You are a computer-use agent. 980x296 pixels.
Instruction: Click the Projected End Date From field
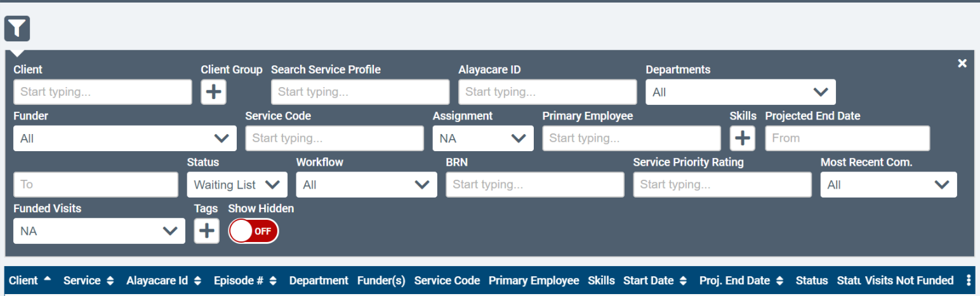coord(847,138)
